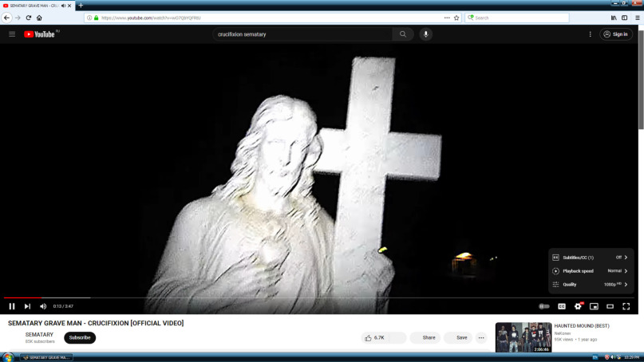Click the Sign in button
Image resolution: width=644 pixels, height=362 pixels.
pyautogui.click(x=615, y=34)
